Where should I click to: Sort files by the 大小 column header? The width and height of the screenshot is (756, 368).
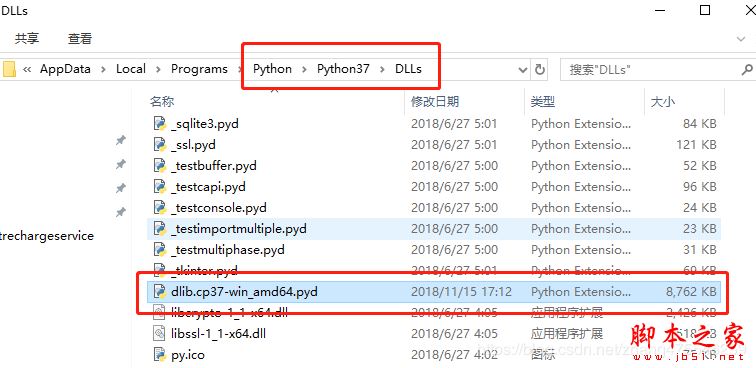pos(663,101)
